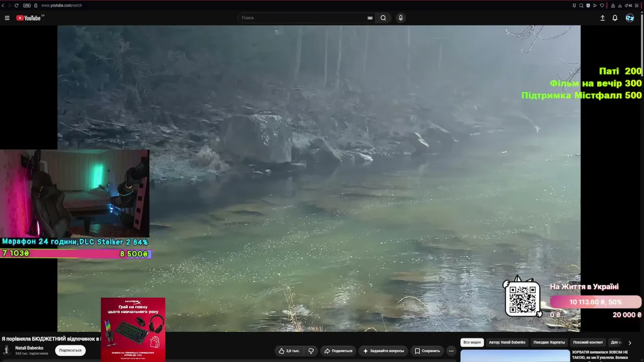Click the 7 103₴ marathon progress bar
This screenshot has width=644, height=362.
point(76,254)
